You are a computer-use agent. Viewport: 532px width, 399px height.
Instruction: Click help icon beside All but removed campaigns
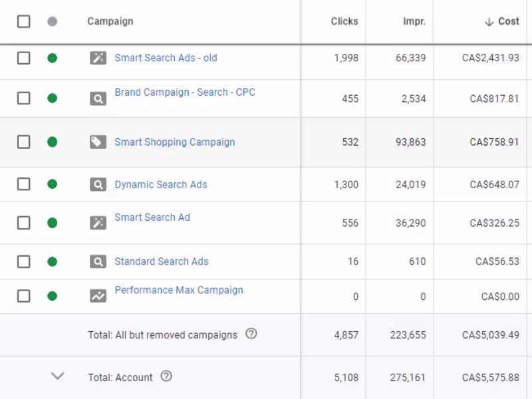coord(251,334)
